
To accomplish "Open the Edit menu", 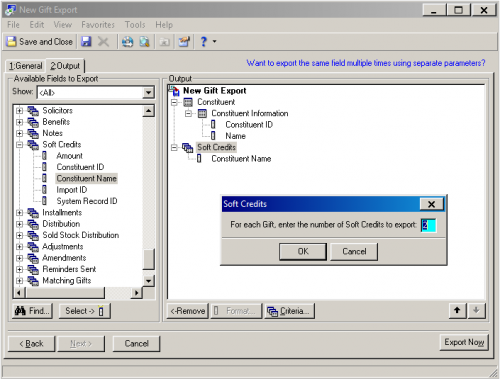I will [37, 25].
